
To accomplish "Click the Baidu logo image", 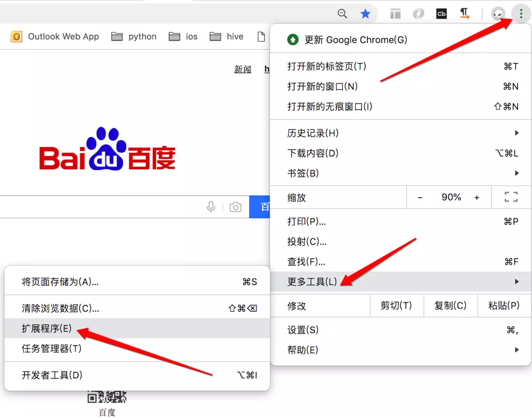I will pyautogui.click(x=107, y=149).
